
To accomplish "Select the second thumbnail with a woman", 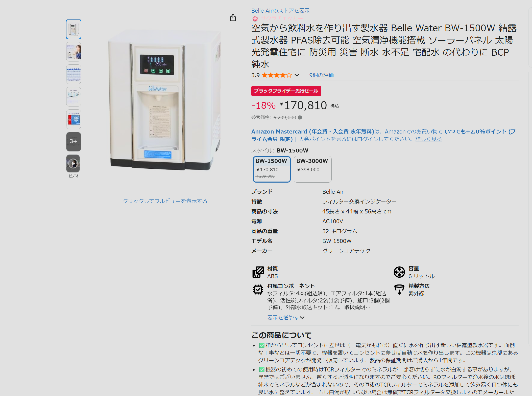I will click(x=74, y=52).
